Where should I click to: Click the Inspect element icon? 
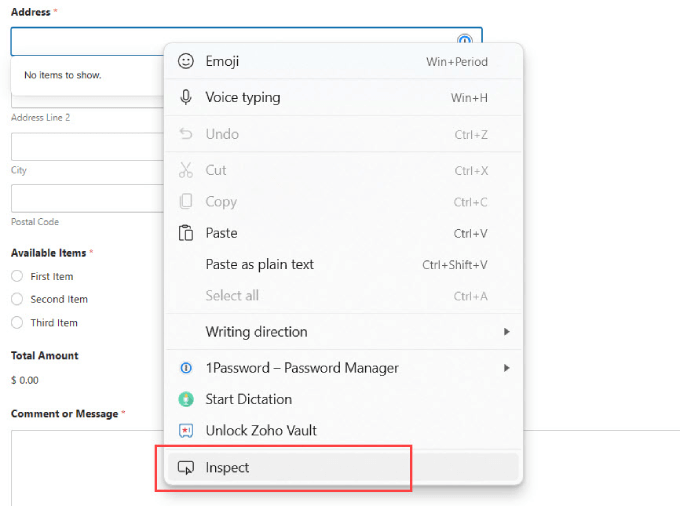click(185, 468)
